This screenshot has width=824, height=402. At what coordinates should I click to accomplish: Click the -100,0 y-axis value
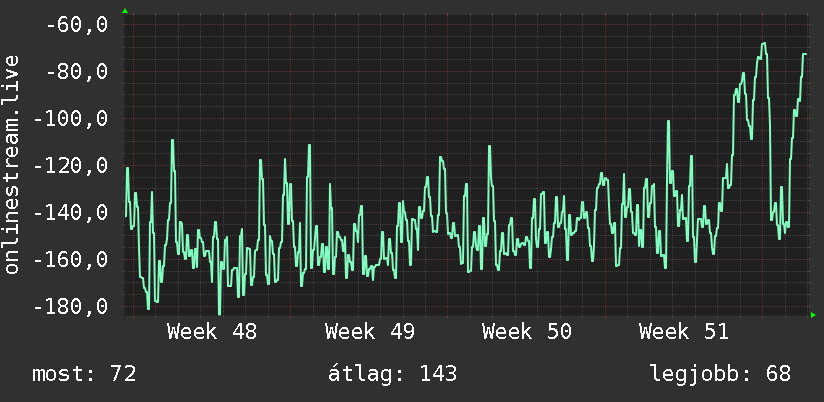point(71,118)
